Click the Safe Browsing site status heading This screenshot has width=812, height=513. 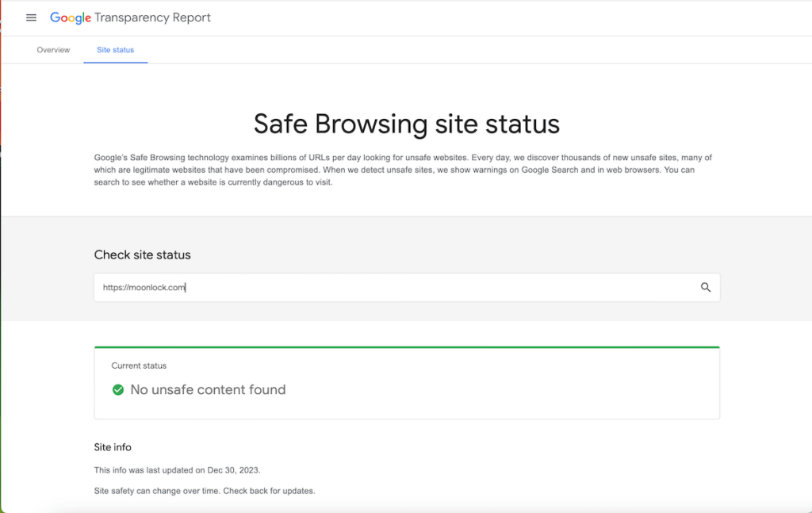point(406,124)
